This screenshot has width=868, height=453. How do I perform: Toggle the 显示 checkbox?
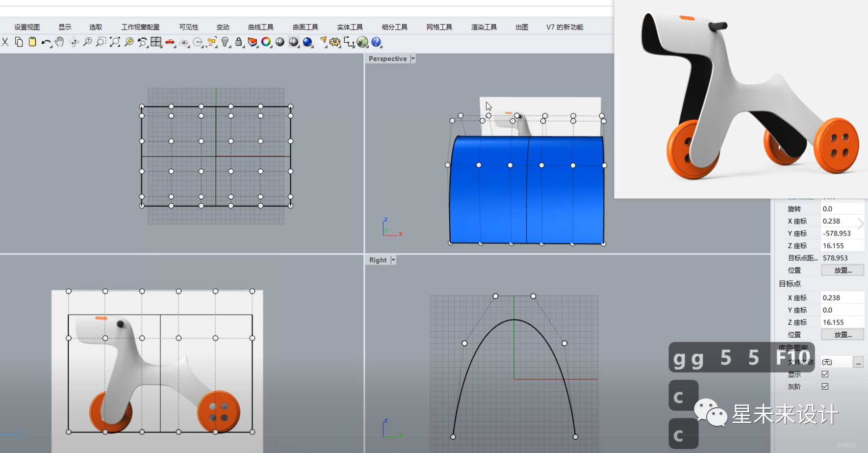coord(825,374)
